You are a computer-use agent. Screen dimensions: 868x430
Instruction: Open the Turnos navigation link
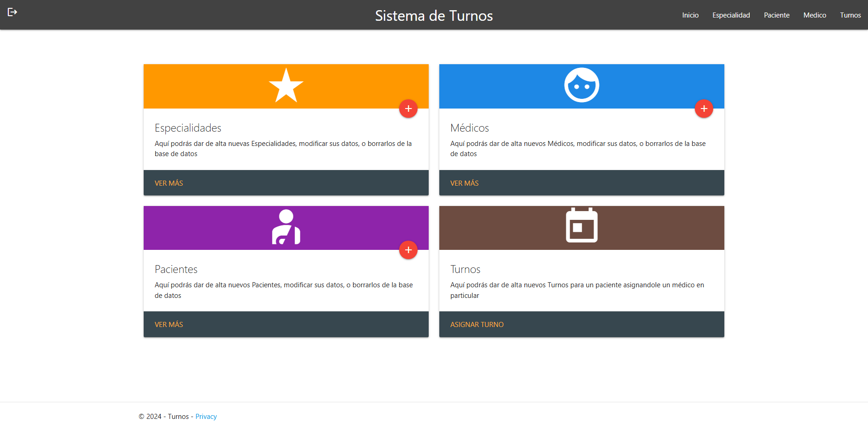850,15
